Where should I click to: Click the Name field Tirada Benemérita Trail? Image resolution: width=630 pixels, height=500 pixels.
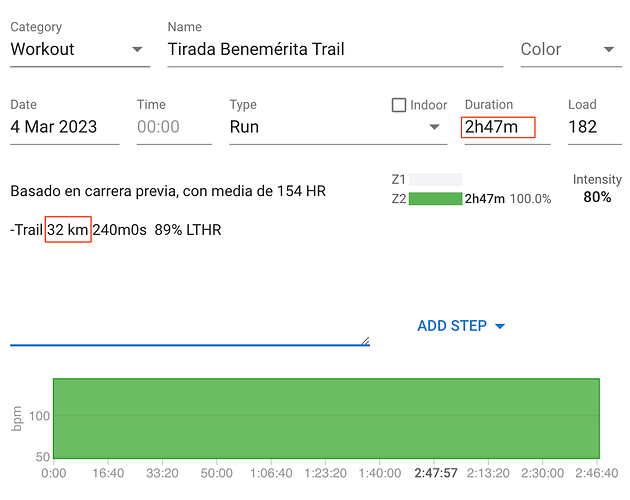(335, 49)
